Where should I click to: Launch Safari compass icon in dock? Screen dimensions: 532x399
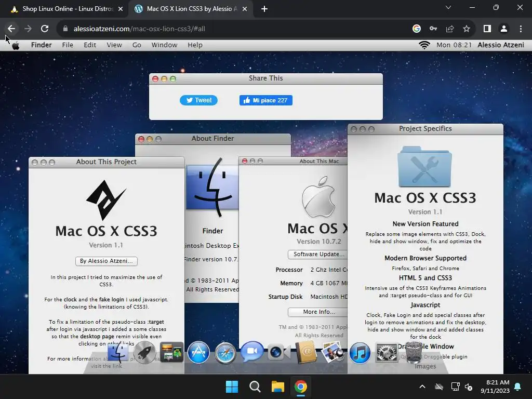coord(225,353)
